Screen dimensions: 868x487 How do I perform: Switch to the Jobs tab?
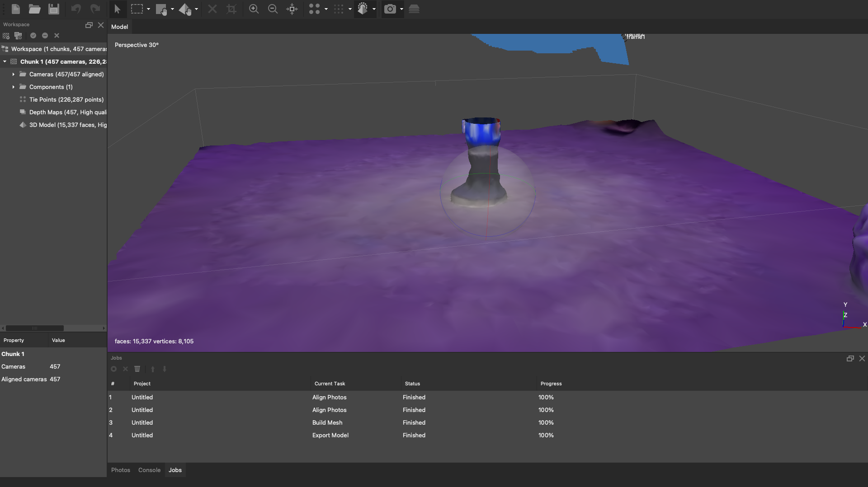click(x=175, y=470)
